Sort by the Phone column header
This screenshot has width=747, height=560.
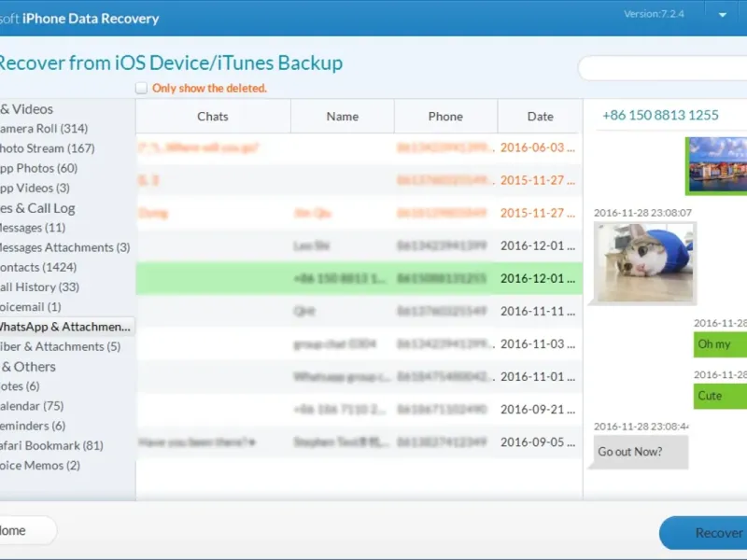coord(445,116)
